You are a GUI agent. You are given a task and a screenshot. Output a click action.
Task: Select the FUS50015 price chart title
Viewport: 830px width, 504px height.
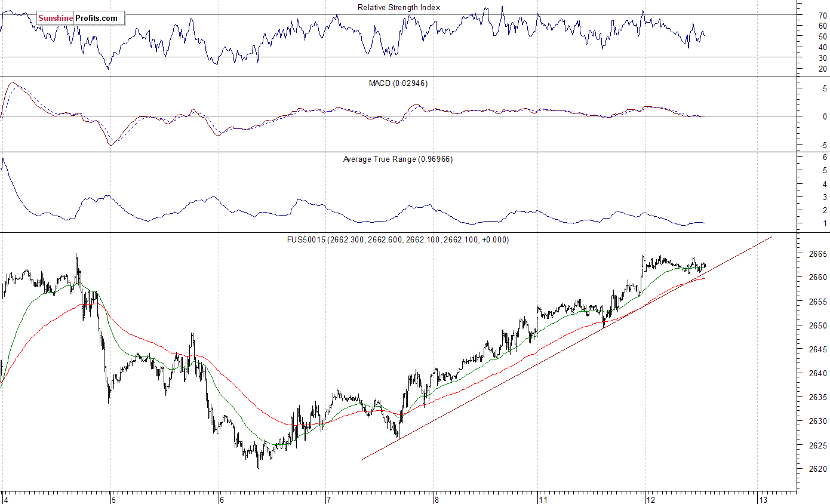398,239
